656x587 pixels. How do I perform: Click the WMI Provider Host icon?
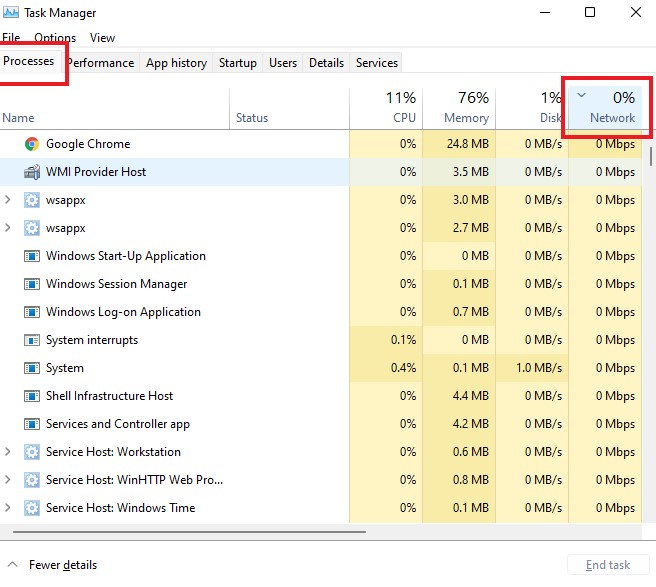point(32,172)
